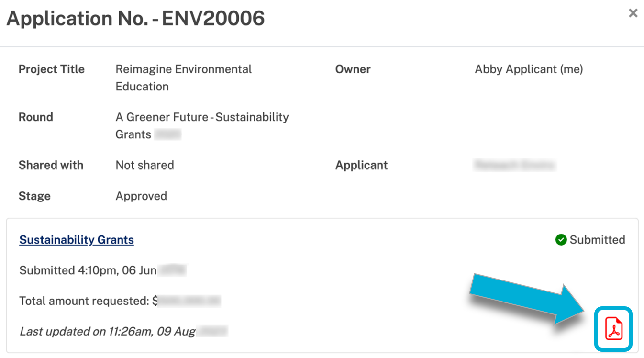Click the Application No. ENV20006 heading

pyautogui.click(x=135, y=18)
